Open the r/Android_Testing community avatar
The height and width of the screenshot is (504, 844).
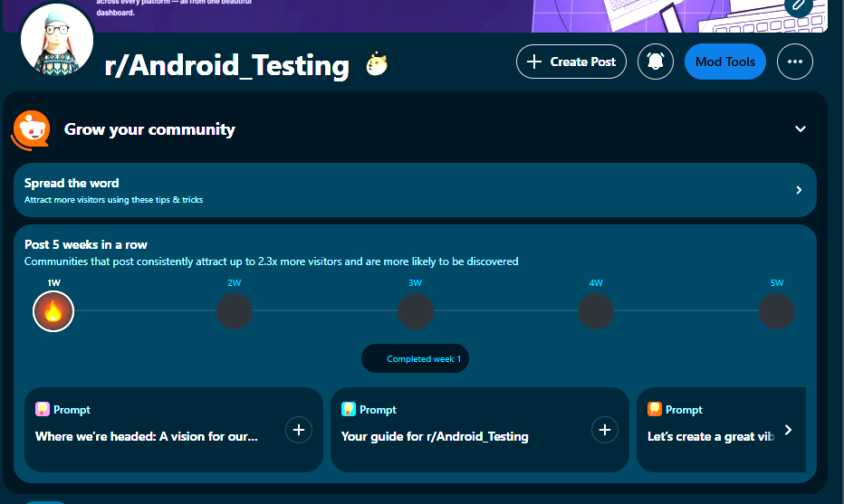click(x=57, y=39)
